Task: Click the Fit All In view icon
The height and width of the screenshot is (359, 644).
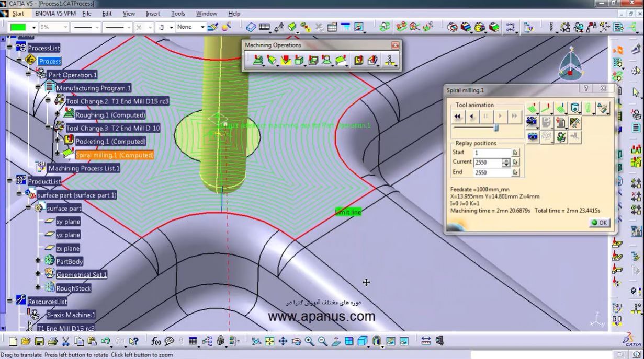Action: pos(269,341)
